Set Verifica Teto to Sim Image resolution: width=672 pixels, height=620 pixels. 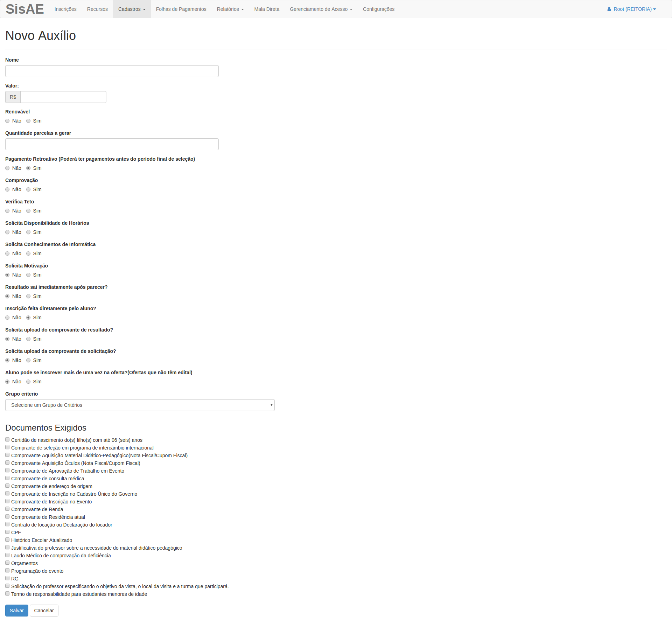(28, 211)
